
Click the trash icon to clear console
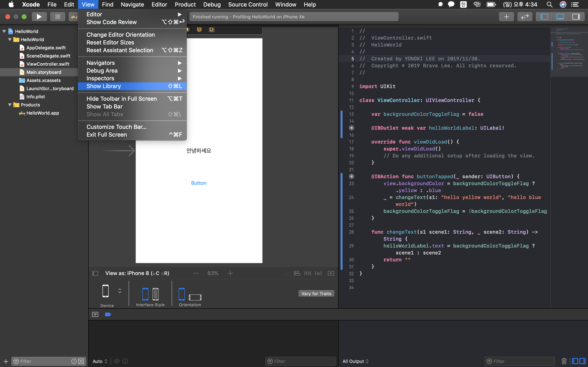(x=564, y=361)
